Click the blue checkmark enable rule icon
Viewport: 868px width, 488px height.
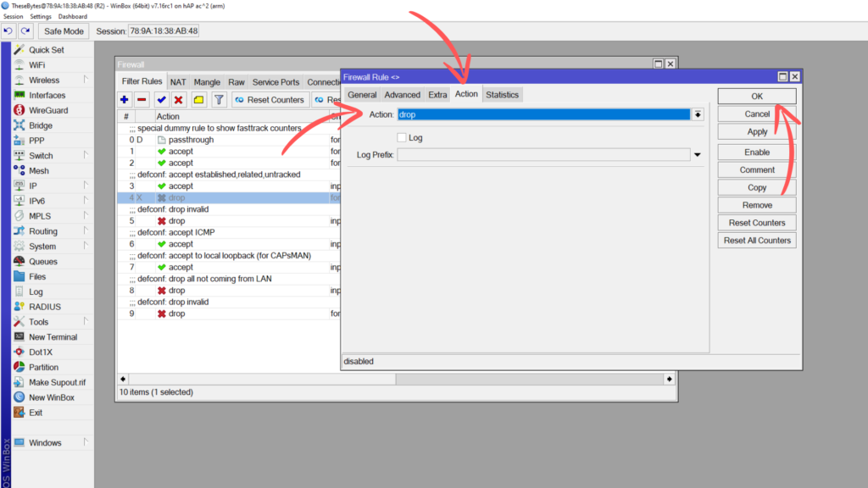(x=161, y=100)
